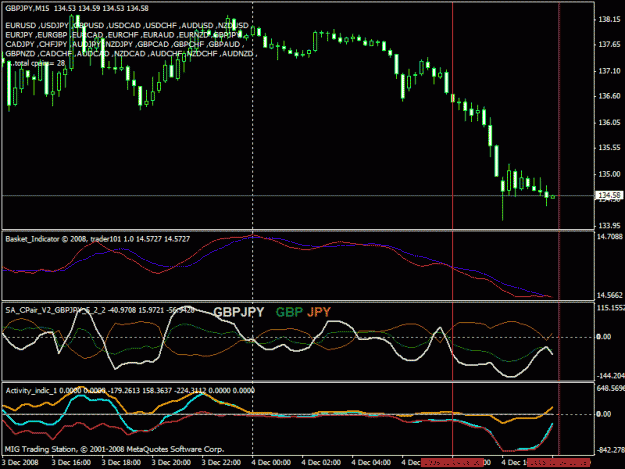The width and height of the screenshot is (625, 469).
Task: Click the 14.7088 scale value
Action: tap(610, 237)
